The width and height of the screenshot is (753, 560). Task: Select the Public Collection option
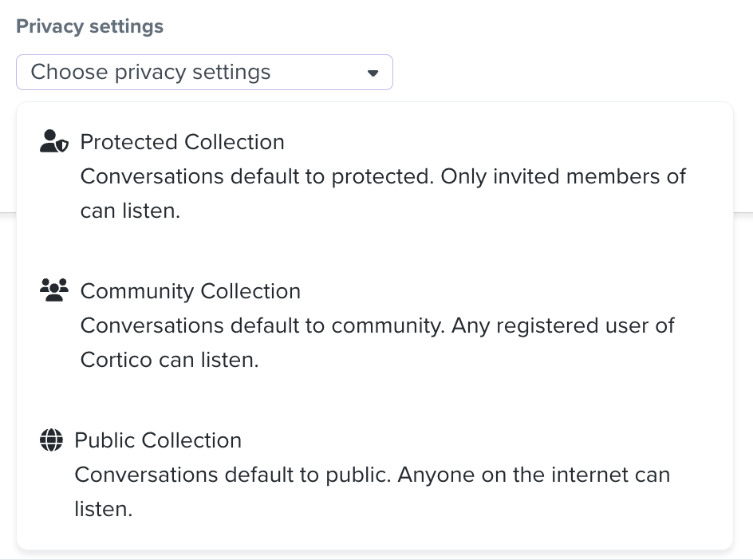157,440
